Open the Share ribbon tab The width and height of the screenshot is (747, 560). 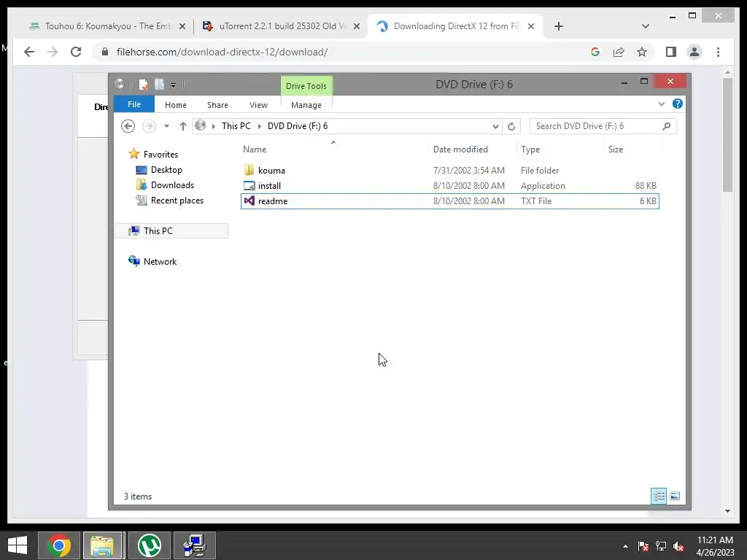click(217, 105)
